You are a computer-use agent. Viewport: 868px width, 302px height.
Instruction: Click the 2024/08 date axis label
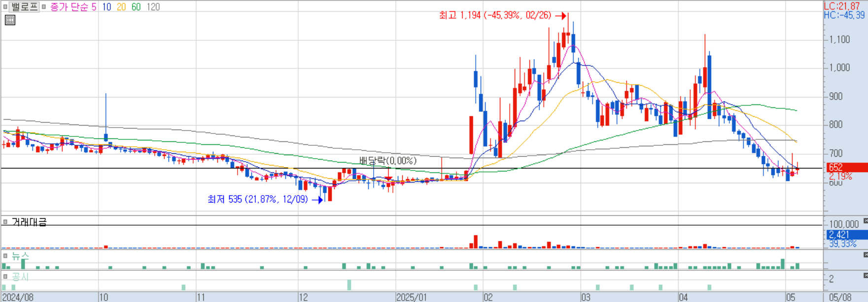[18, 297]
